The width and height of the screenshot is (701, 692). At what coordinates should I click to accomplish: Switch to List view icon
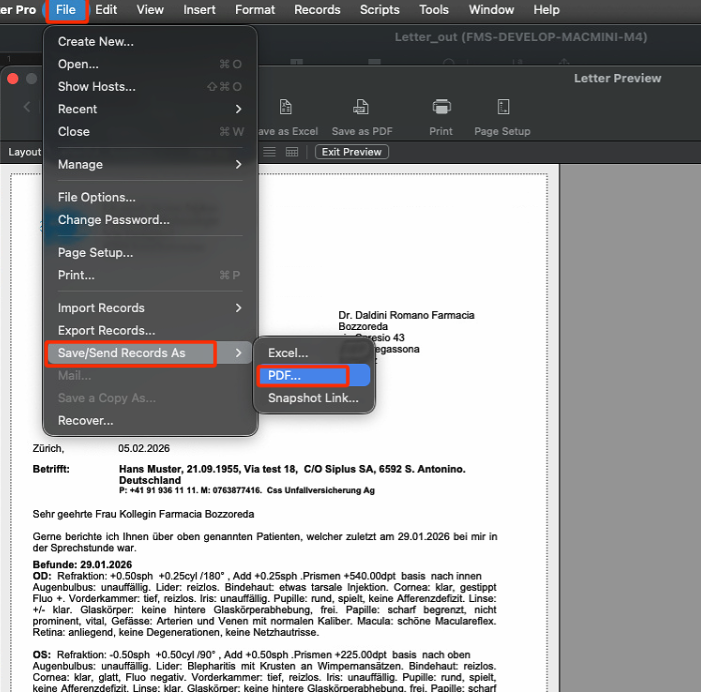(269, 152)
